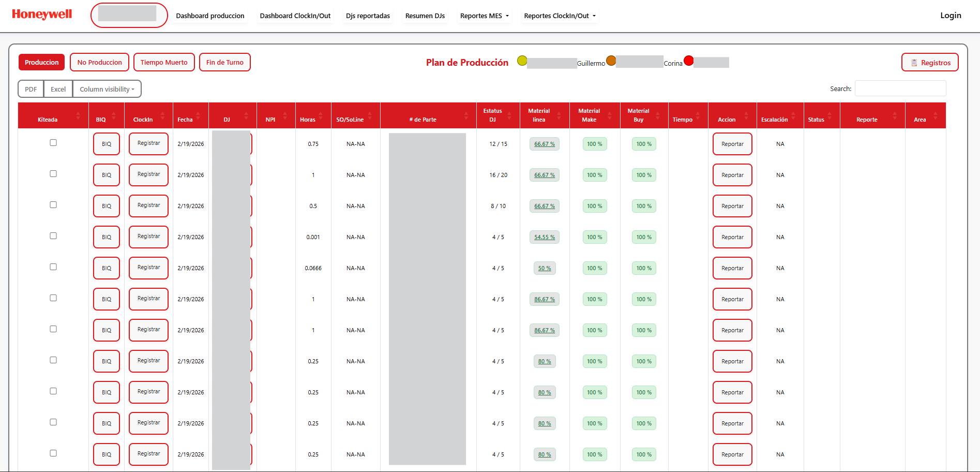Check the Kiteada box in first row
980x472 pixels.
click(53, 143)
